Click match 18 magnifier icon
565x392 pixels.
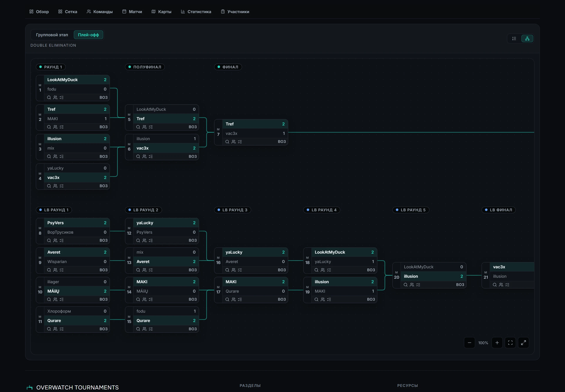pos(316,270)
